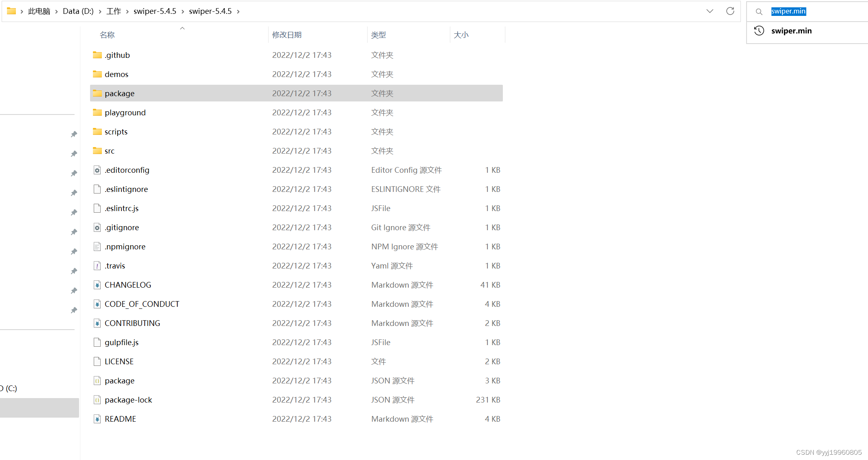Open the address bar dropdown arrow
Viewport: 868px width, 460px height.
tap(710, 11)
